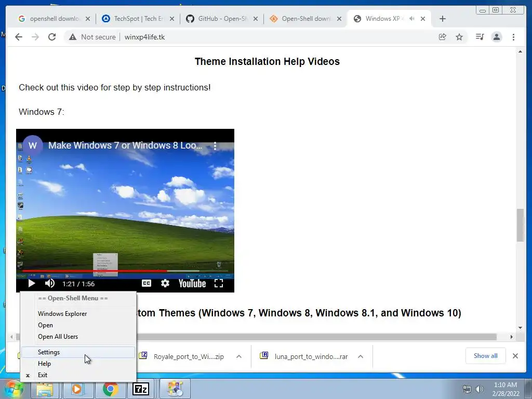
Task: Open the video's more options dots
Action: [x=215, y=146]
